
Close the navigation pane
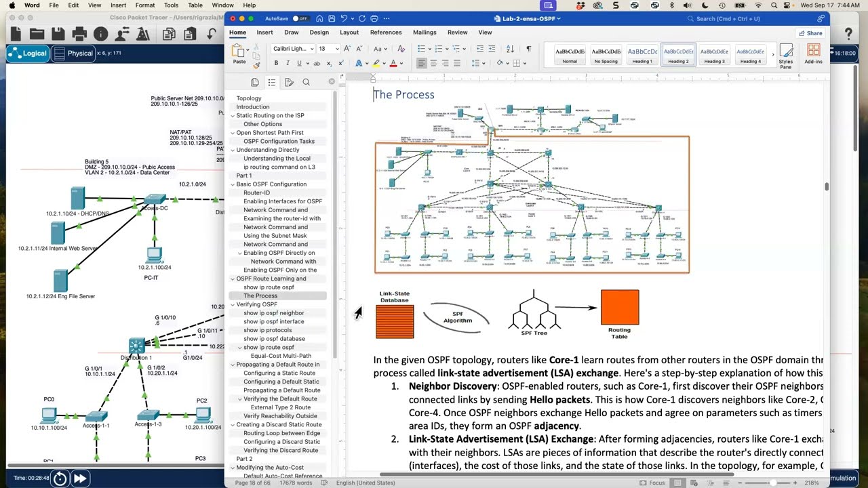pos(332,81)
